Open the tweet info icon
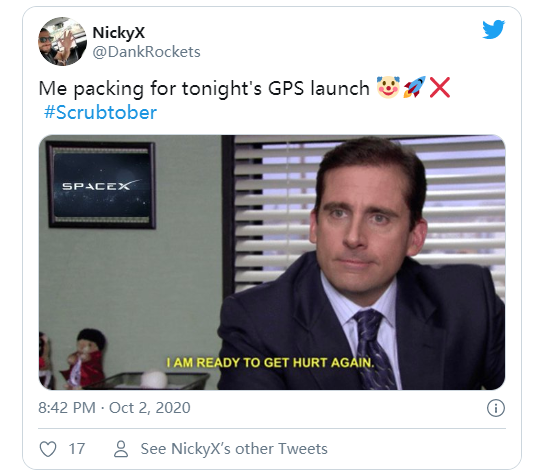Image resolution: width=544 pixels, height=476 pixels. coord(496,408)
